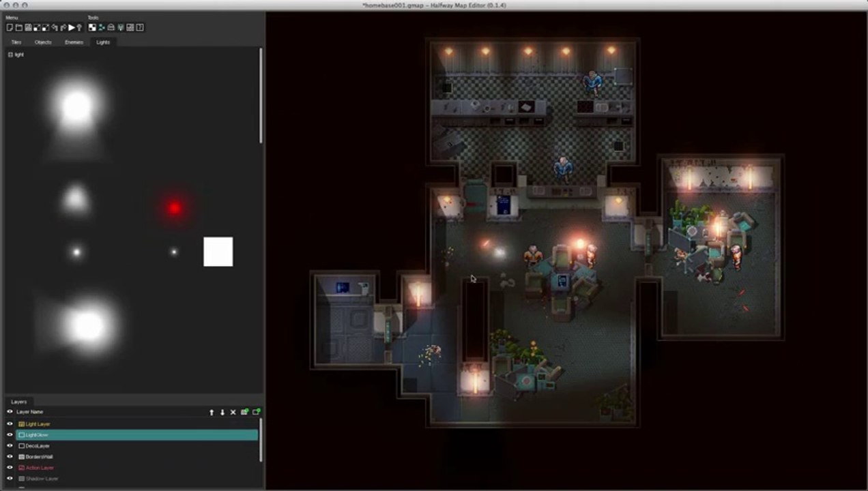Screen dimensions: 868x491
Task: Switch to the Objects tab
Action: pyautogui.click(x=43, y=42)
